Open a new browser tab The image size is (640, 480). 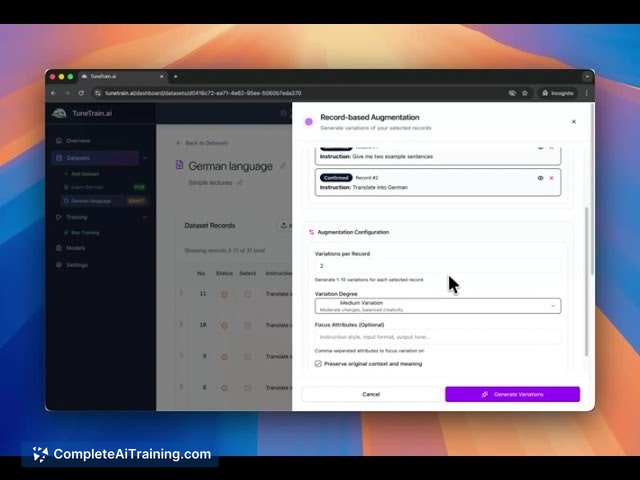pos(176,76)
